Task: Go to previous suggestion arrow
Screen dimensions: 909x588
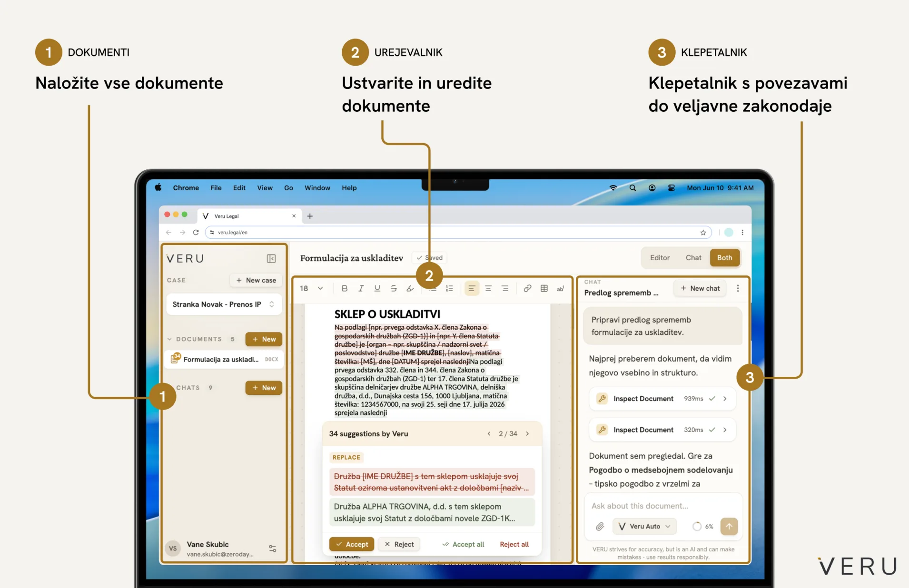Action: 489,433
